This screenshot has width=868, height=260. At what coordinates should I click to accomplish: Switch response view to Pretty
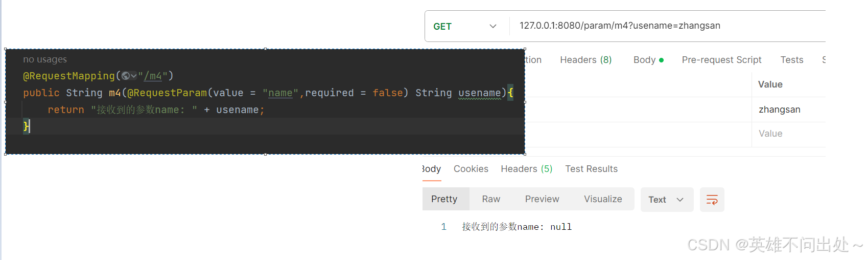[x=444, y=199]
